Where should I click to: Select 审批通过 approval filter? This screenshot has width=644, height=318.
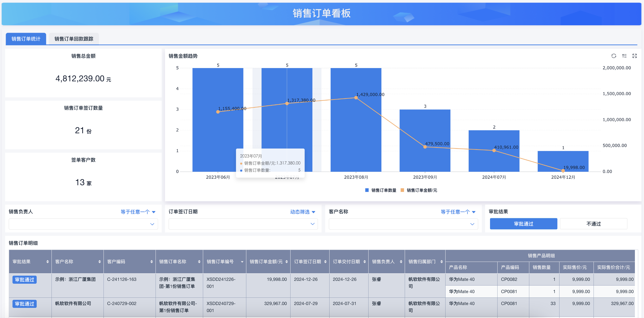click(523, 224)
